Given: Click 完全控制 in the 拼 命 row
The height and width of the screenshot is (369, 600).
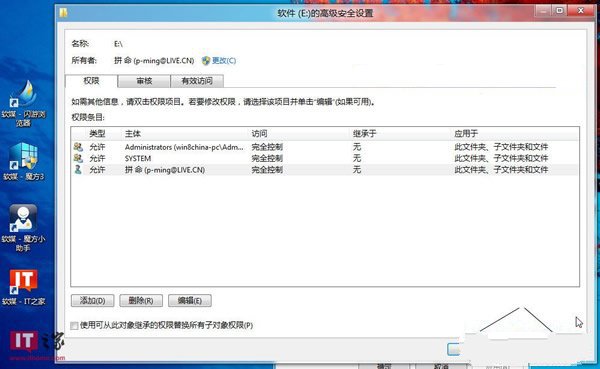Looking at the screenshot, I should click(267, 170).
